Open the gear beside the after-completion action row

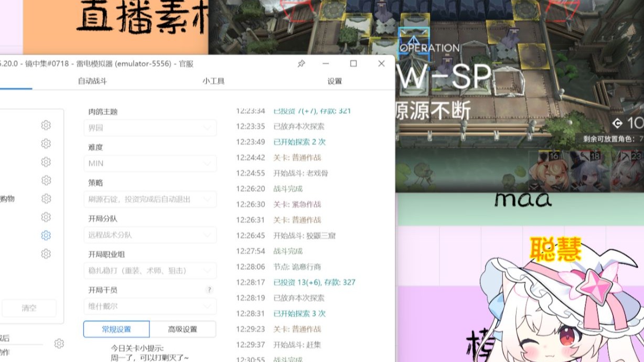tap(59, 344)
